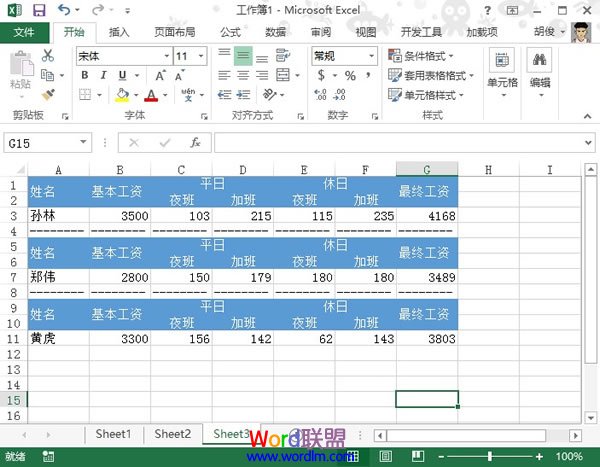Switch to the Insert tab
The width and height of the screenshot is (600, 467).
coord(119,32)
